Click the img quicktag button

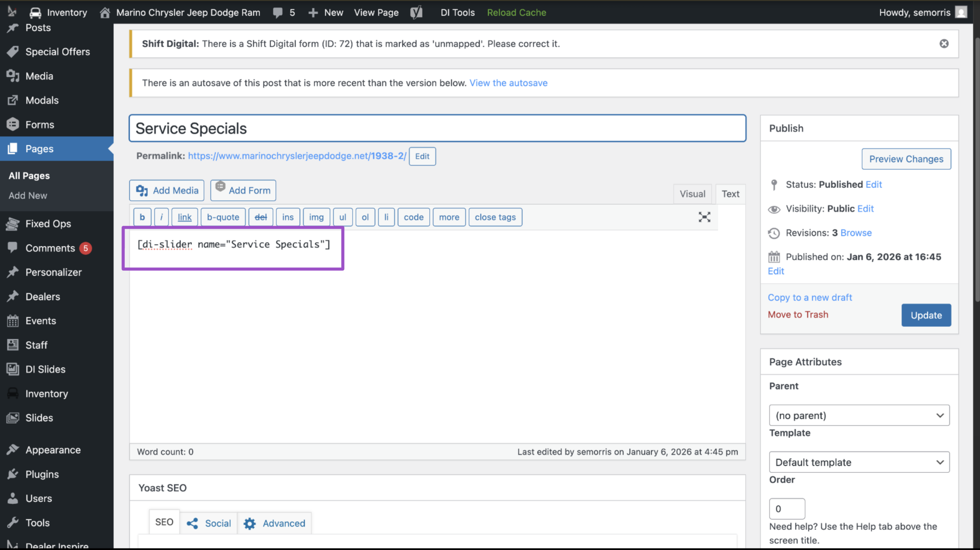click(316, 217)
